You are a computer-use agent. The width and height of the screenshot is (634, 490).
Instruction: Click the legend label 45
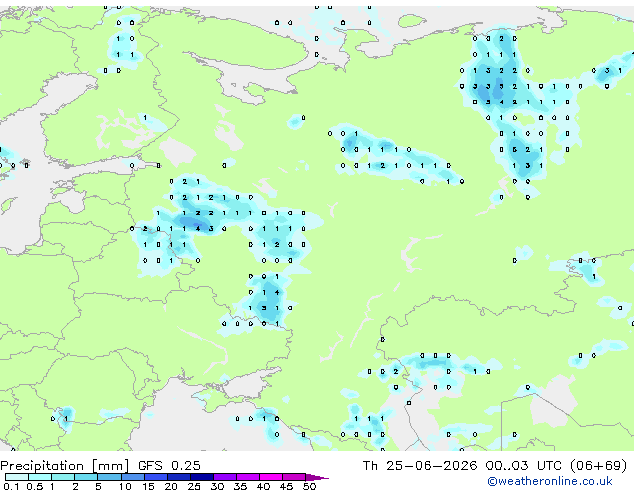pos(286,486)
